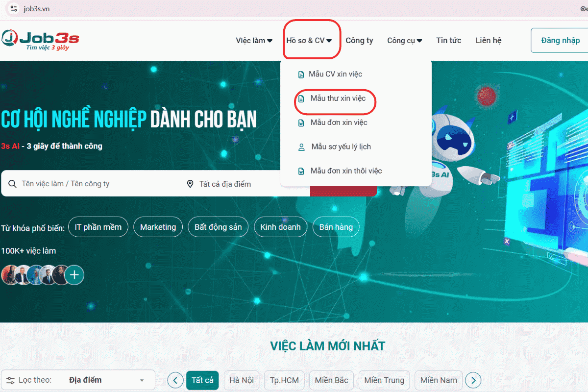Click the Marketing keyword pill

tap(158, 226)
